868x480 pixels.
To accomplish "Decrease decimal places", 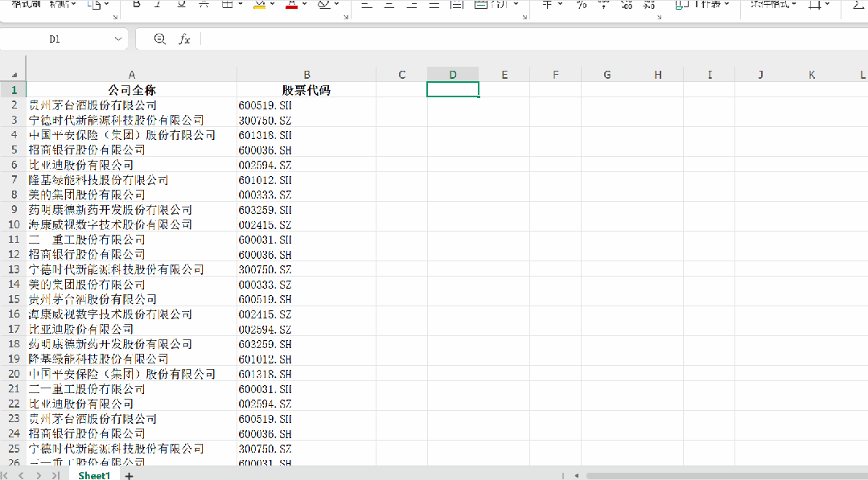I will (648, 5).
